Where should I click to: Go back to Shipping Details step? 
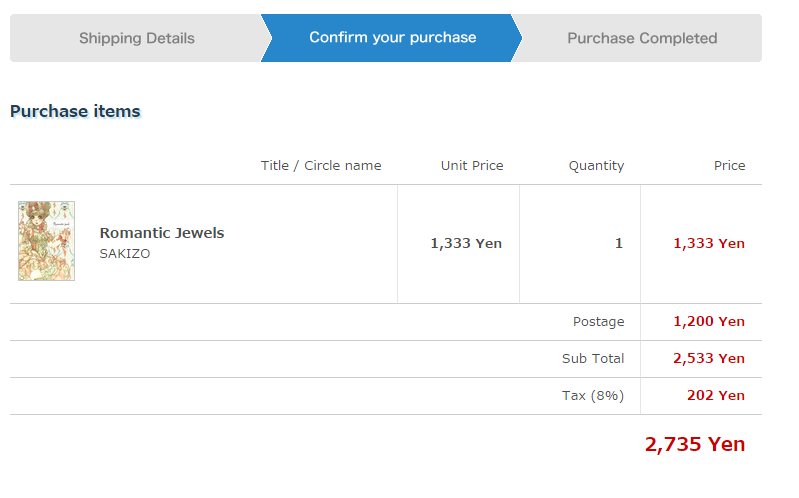pos(137,38)
